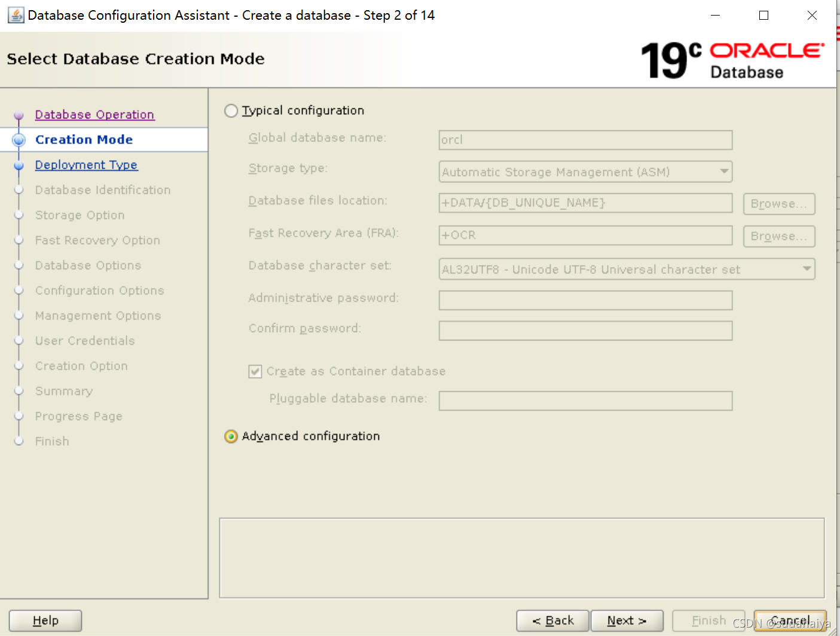Click the Deployment Type step bullet icon
The width and height of the screenshot is (840, 636).
tap(19, 165)
